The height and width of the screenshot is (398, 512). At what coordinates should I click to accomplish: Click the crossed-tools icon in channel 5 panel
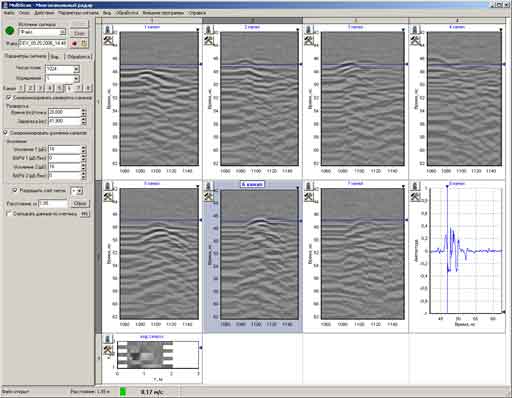[x=108, y=197]
